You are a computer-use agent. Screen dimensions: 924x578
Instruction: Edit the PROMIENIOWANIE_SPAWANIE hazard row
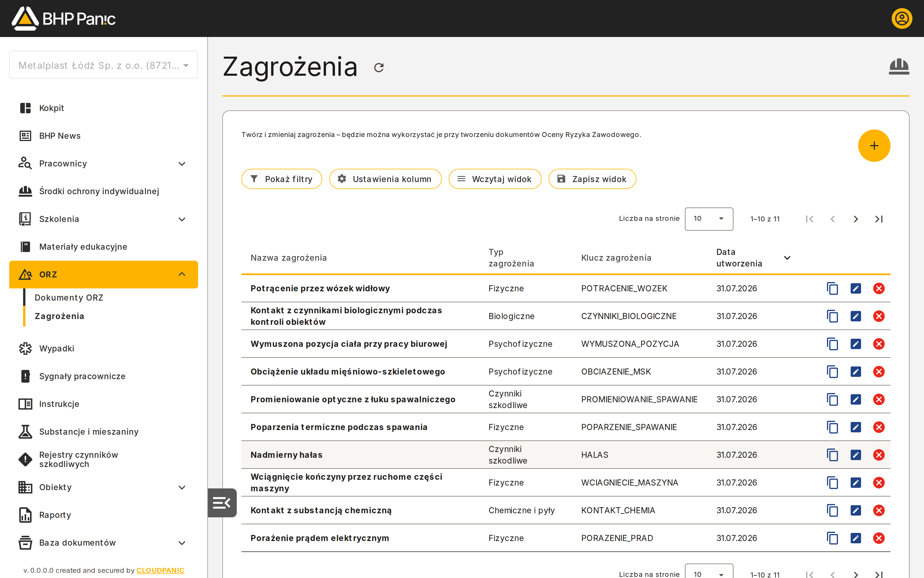[x=856, y=399]
